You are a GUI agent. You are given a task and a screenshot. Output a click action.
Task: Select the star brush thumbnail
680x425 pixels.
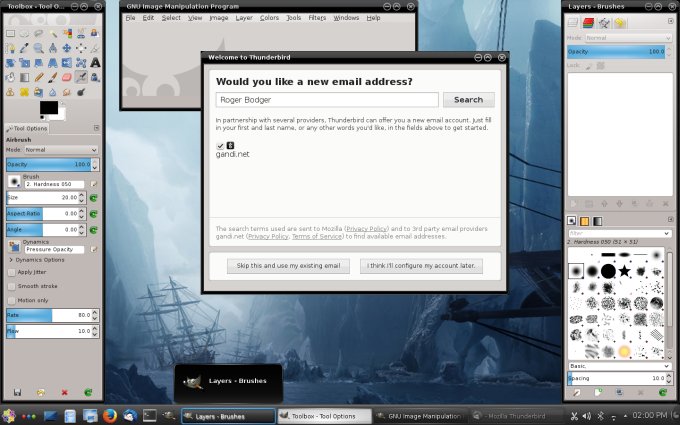[624, 271]
